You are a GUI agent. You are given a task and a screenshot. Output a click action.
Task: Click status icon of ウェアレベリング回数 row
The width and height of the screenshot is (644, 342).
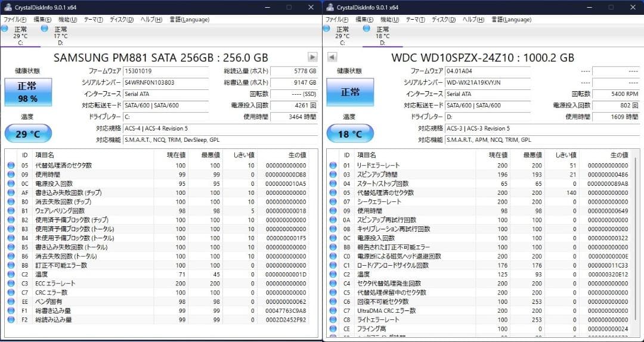point(11,210)
